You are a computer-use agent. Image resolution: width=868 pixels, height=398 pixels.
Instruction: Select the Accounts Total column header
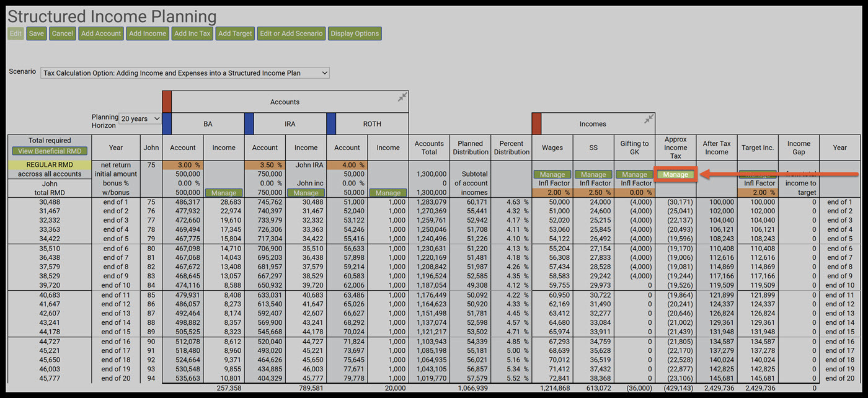click(x=429, y=148)
